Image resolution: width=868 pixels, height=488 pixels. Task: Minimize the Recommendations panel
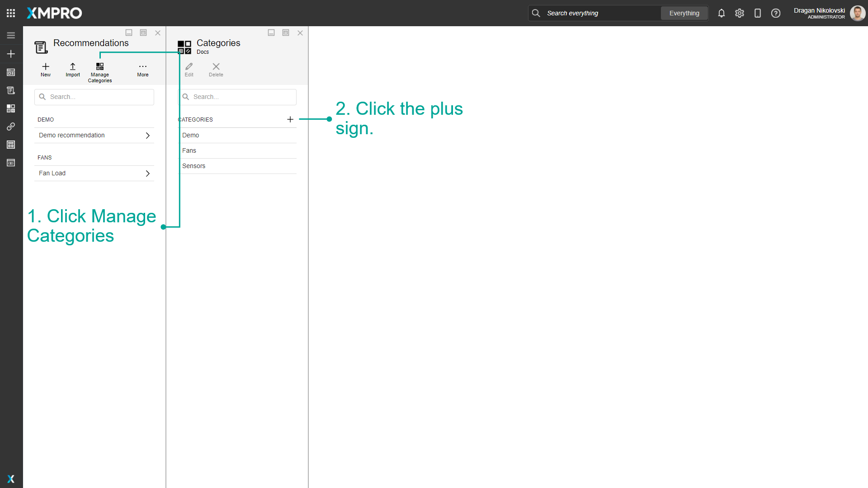click(129, 33)
